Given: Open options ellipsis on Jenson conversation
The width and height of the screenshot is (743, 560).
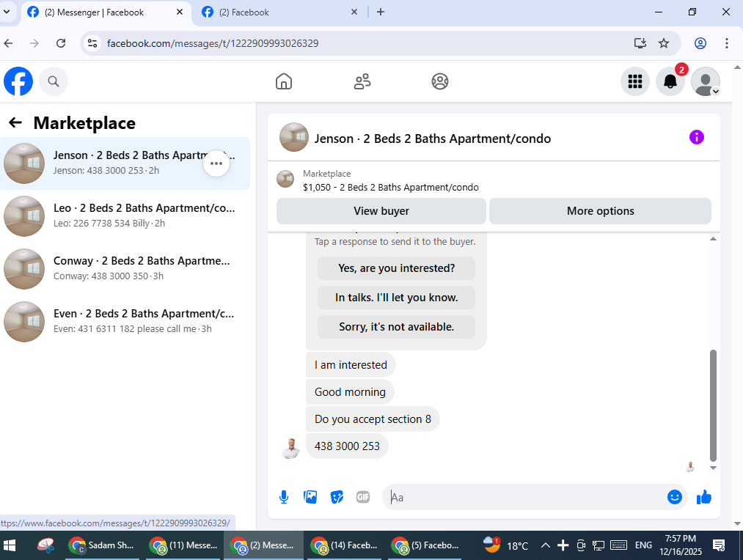Looking at the screenshot, I should pos(216,163).
